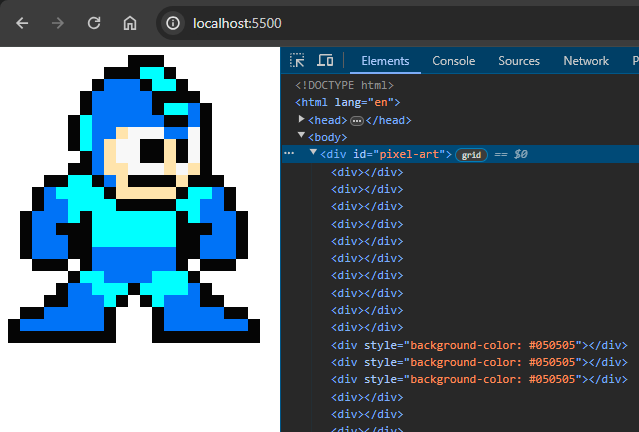Open the three-dot menu beside pixel-art row
639x432 pixels.
tap(289, 153)
